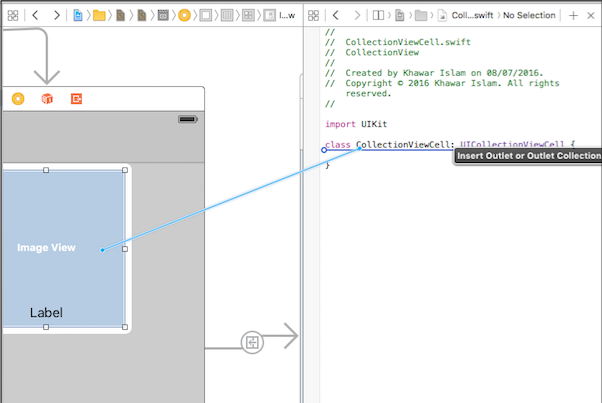Open assistant editor mode selector in jump bar

378,16
